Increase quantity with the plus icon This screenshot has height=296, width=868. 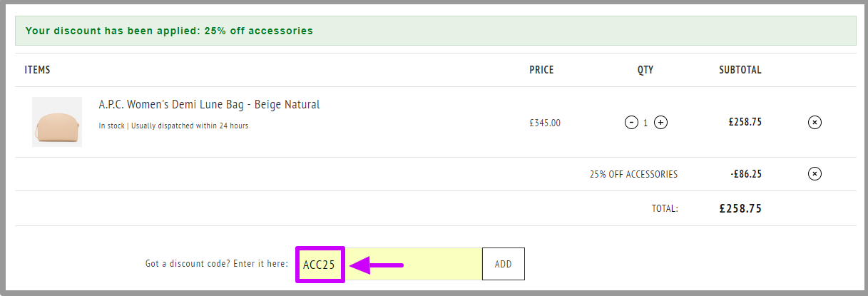coord(661,123)
